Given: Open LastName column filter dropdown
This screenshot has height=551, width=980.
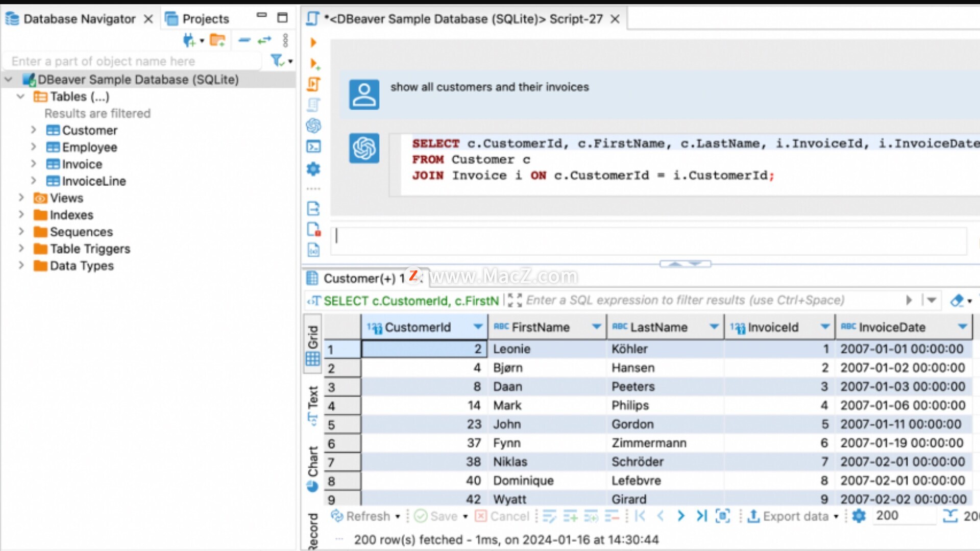Looking at the screenshot, I should pos(714,327).
